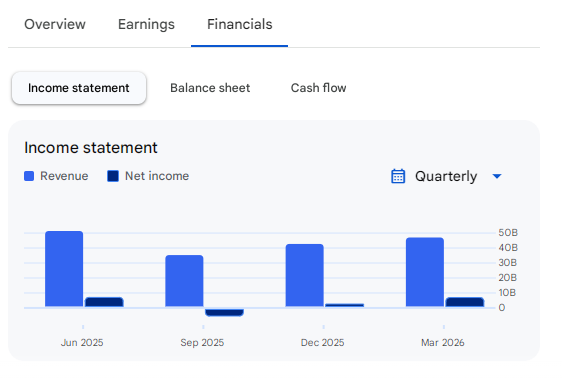Click the 10B axis value
The height and width of the screenshot is (378, 562).
507,293
